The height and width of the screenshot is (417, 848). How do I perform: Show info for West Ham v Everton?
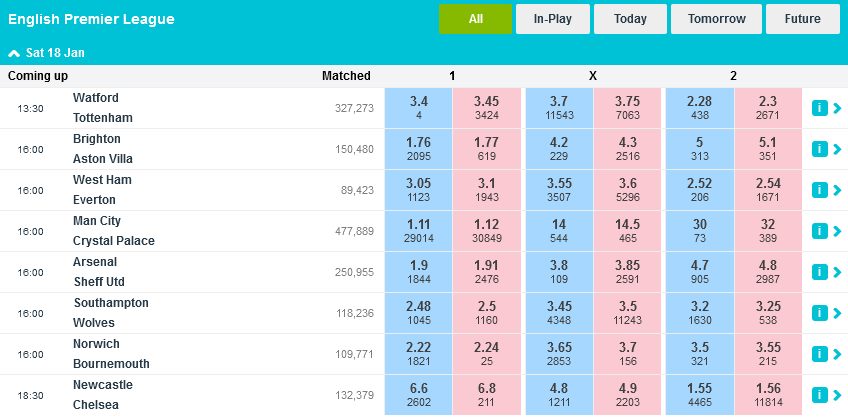[x=819, y=190]
